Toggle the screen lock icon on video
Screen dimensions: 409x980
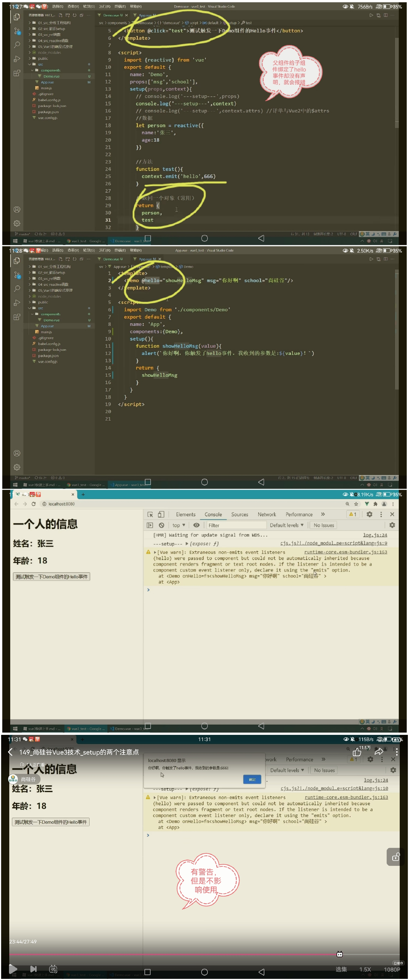point(396,857)
